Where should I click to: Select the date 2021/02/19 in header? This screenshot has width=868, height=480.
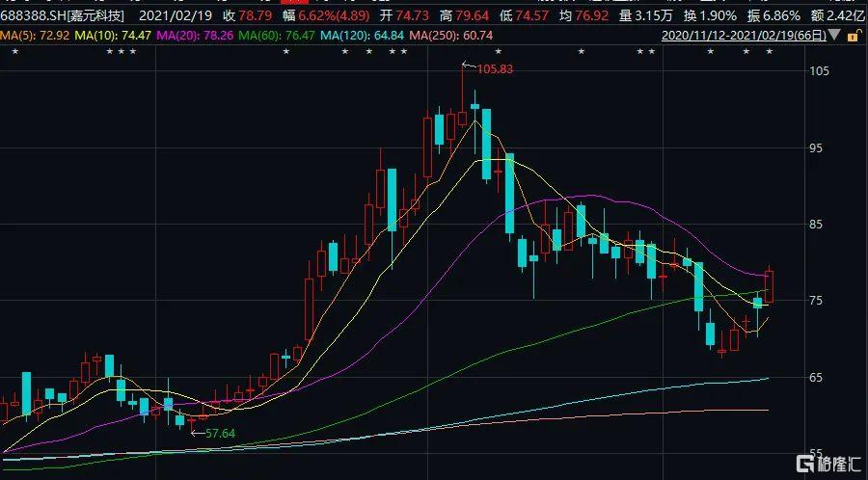pyautogui.click(x=175, y=15)
